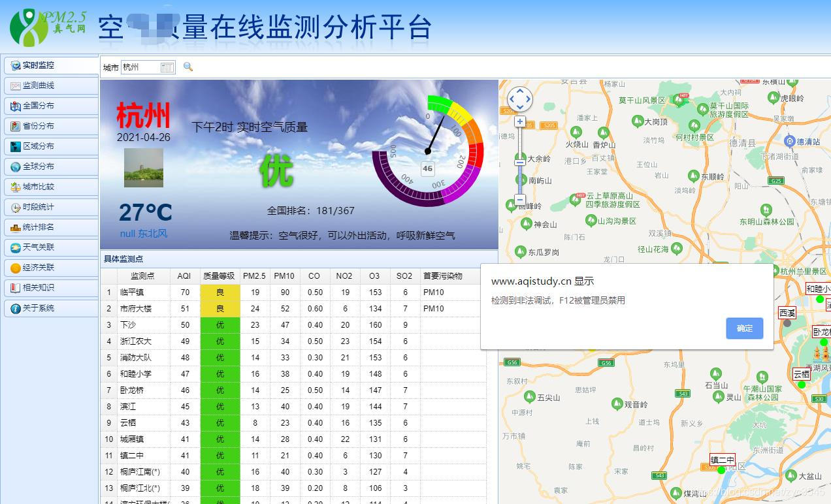Select the 滨江 station row
Viewport: 831px width, 504px height.
pos(294,407)
